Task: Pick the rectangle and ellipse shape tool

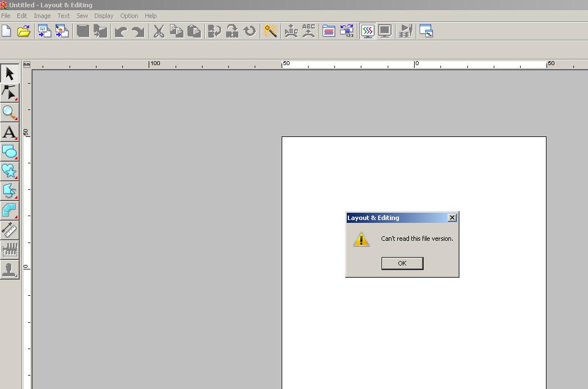Action: (x=10, y=152)
